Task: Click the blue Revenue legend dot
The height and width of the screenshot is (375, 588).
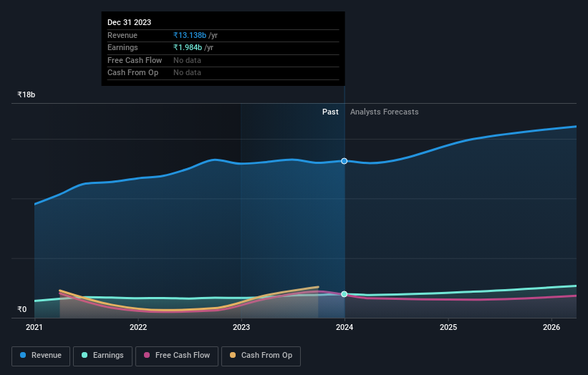Action: (23, 355)
